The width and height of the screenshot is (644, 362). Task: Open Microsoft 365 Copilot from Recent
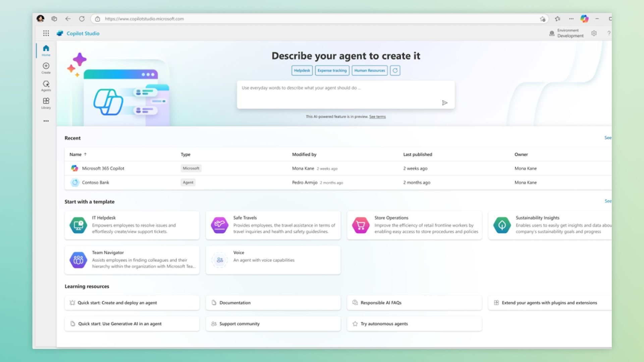coord(103,168)
